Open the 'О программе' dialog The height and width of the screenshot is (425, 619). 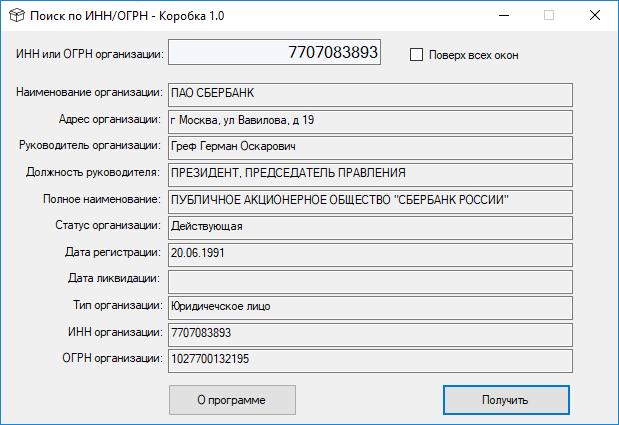point(232,400)
